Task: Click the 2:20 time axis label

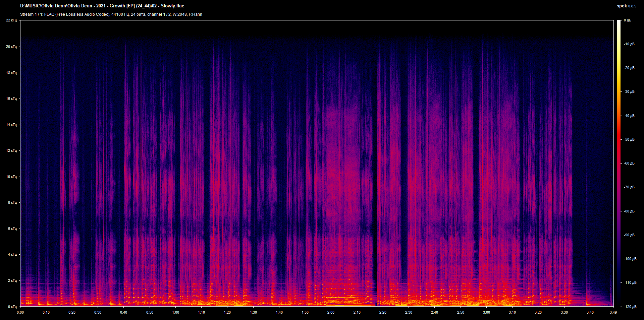Action: 383,312
